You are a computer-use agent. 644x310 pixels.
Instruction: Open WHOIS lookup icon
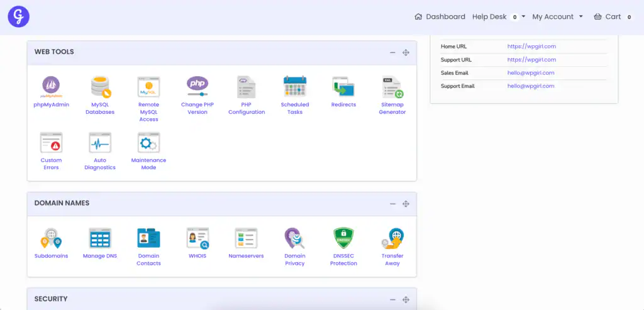click(x=197, y=238)
